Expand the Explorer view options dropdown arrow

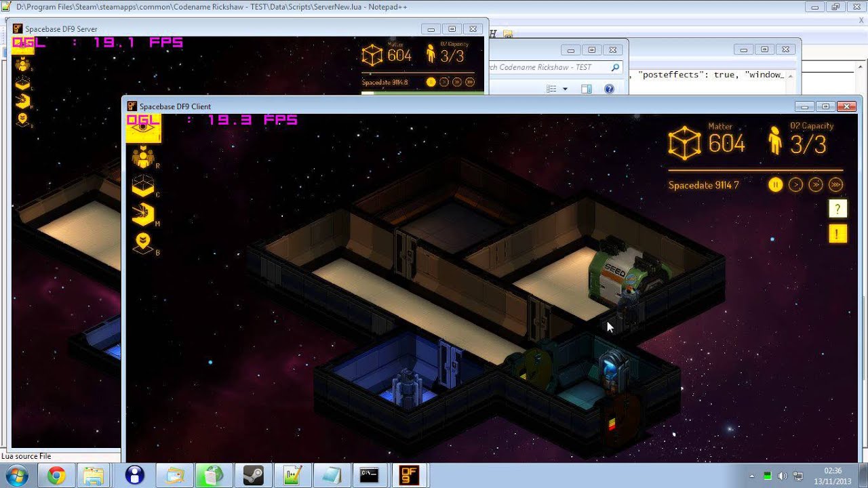565,89
